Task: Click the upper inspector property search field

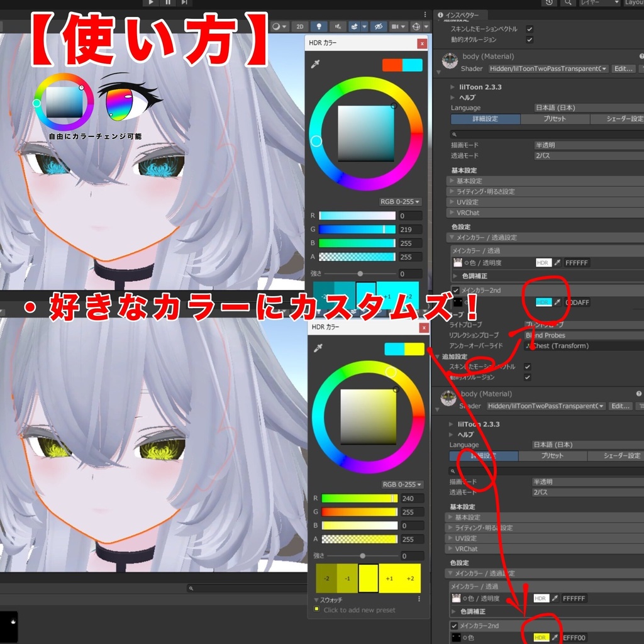Action: click(547, 135)
